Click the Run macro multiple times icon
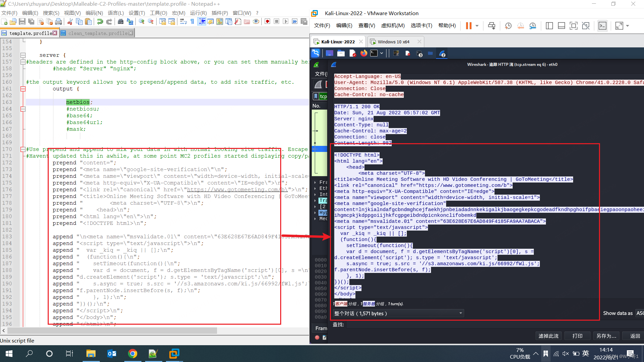This screenshot has height=362, width=644. tap(295, 22)
